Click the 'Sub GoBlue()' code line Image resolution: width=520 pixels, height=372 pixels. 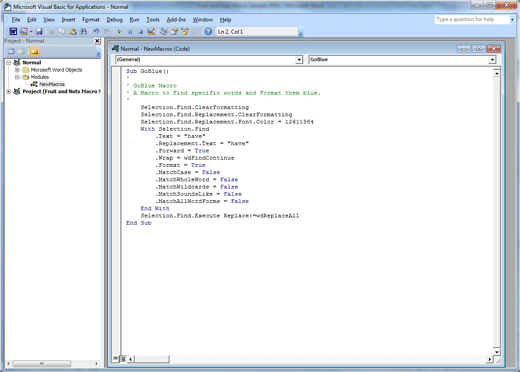(147, 71)
